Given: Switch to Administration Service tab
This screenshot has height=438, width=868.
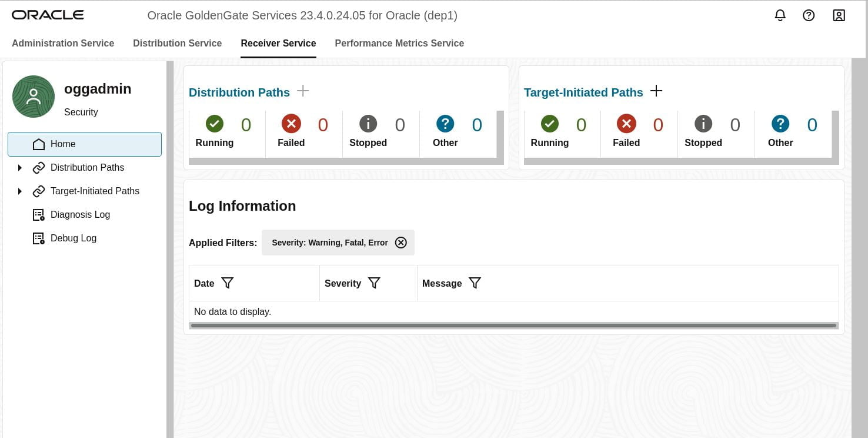Looking at the screenshot, I should click(x=63, y=43).
